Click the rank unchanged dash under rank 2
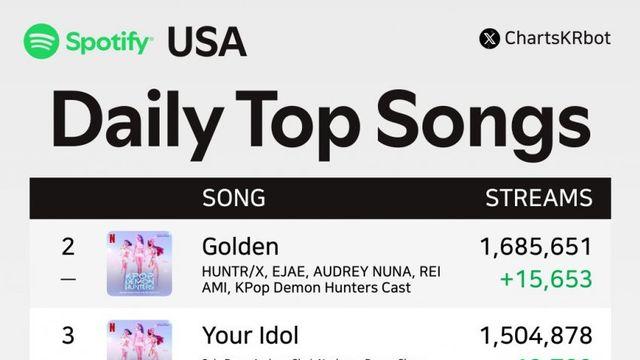 coord(68,279)
